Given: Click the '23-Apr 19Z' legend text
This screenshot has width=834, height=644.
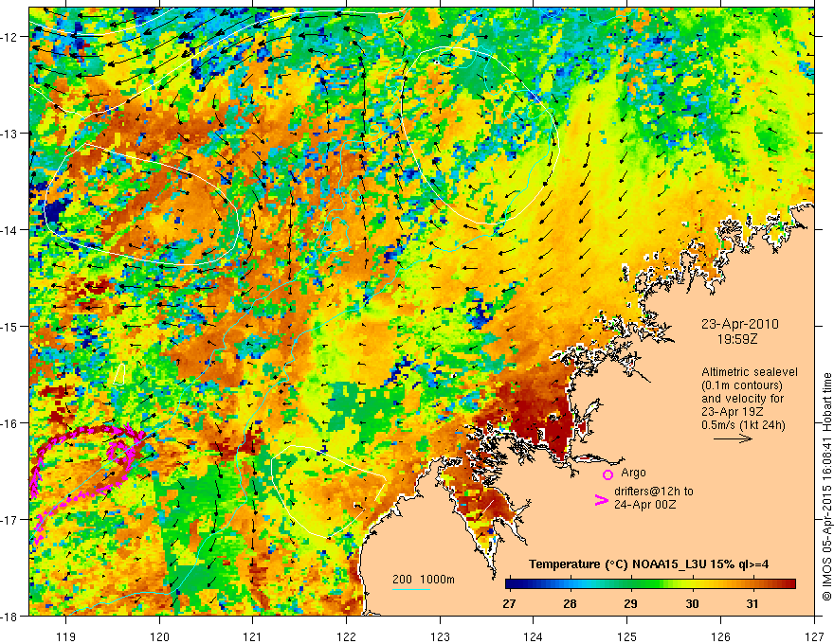Looking at the screenshot, I should point(733,412).
